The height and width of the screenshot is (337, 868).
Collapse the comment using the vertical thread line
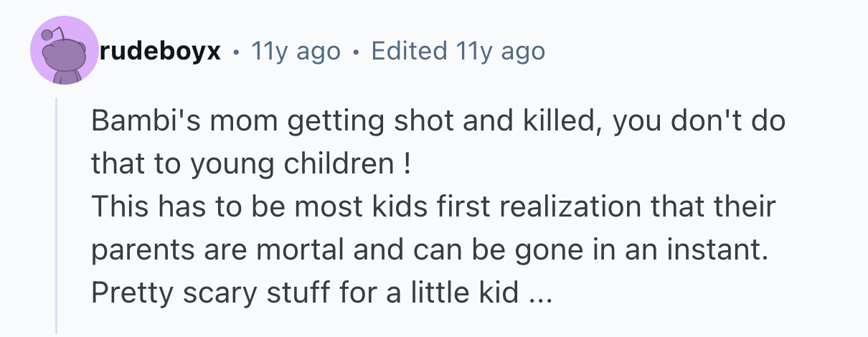tap(57, 215)
